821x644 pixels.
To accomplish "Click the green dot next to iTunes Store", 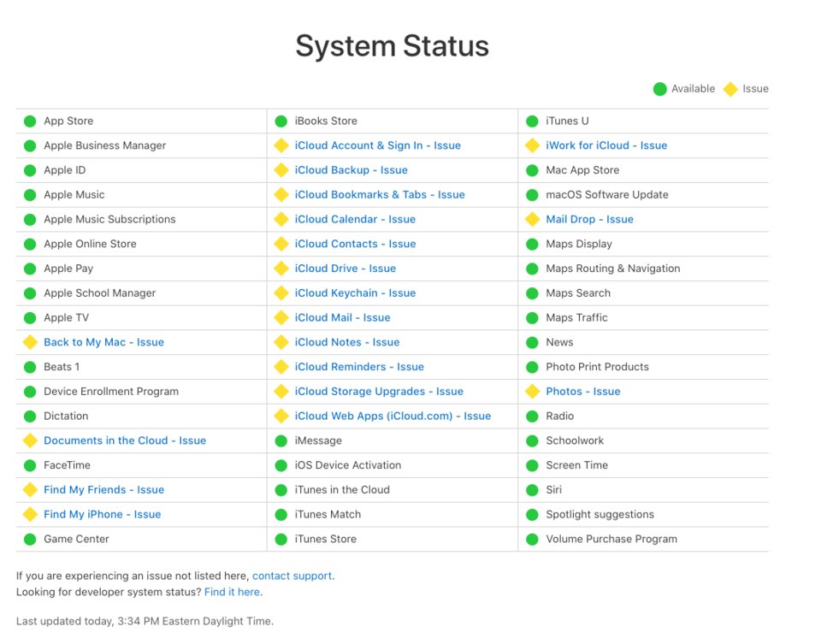I will 281,540.
